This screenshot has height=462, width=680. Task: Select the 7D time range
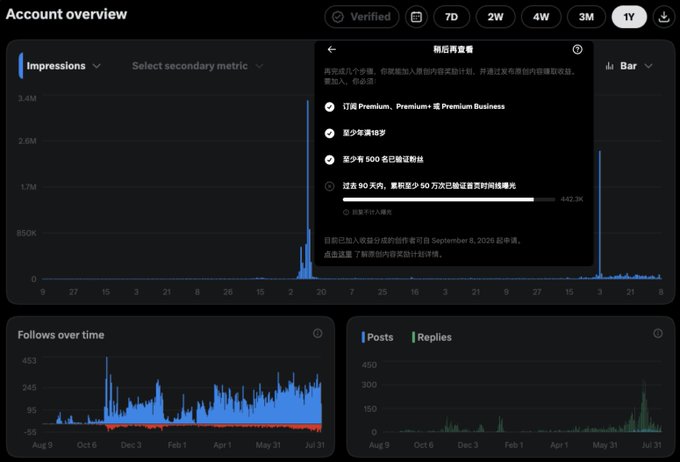pyautogui.click(x=451, y=17)
